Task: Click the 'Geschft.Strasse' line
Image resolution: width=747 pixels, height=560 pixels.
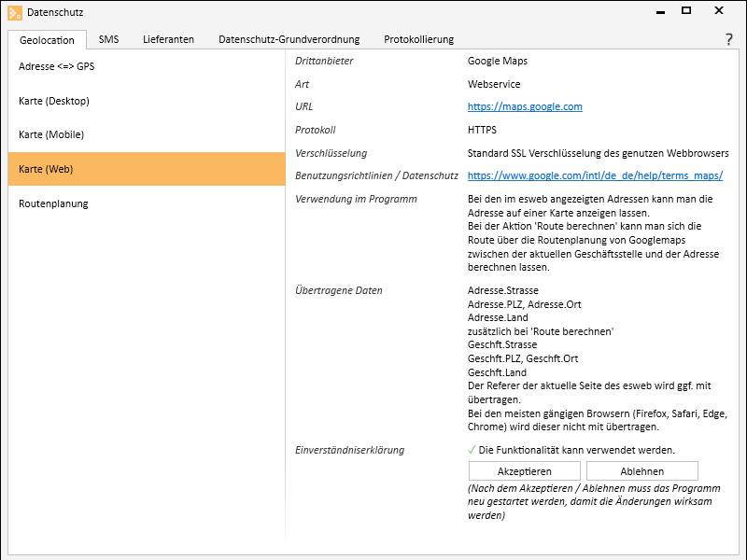Action: [x=502, y=344]
